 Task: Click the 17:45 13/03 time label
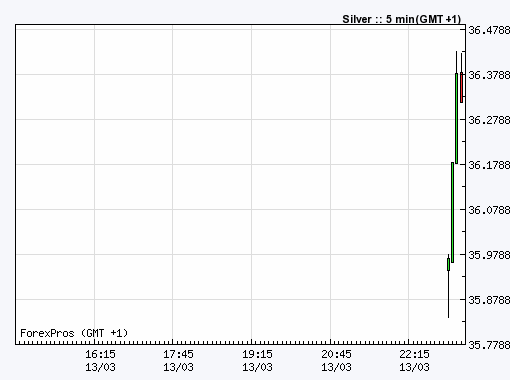178,360
